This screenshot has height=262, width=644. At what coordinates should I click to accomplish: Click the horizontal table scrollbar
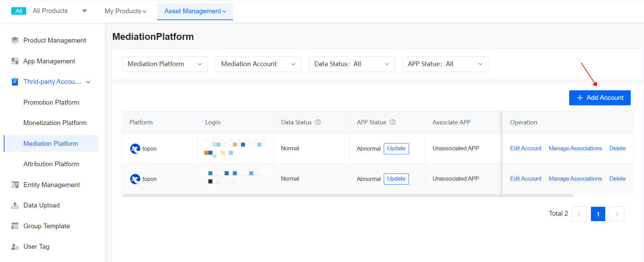(347, 196)
